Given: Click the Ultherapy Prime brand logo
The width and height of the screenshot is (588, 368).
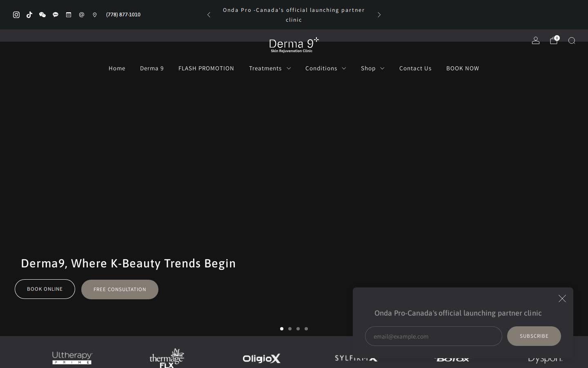Looking at the screenshot, I should [x=72, y=358].
